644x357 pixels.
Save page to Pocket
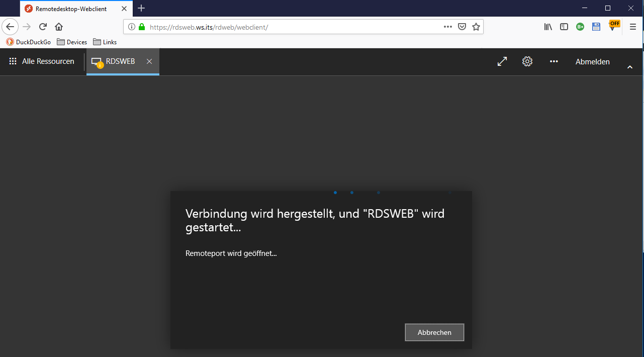coord(462,27)
